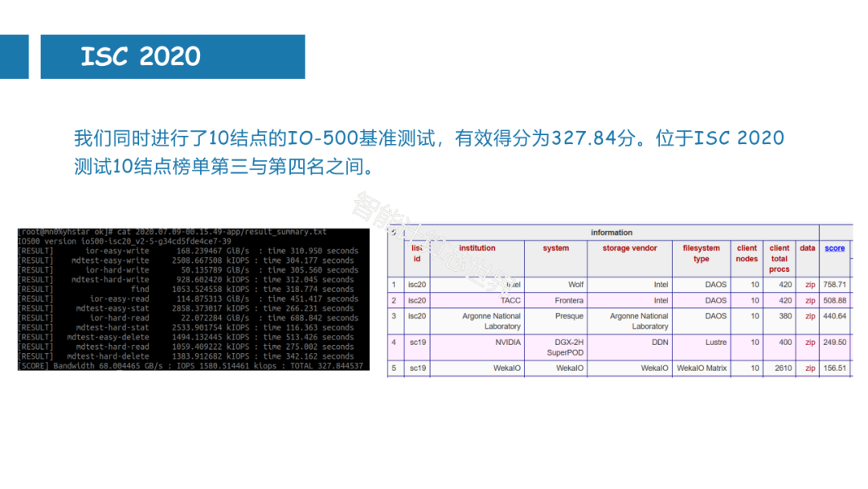Click the information header of the table

pos(611,232)
